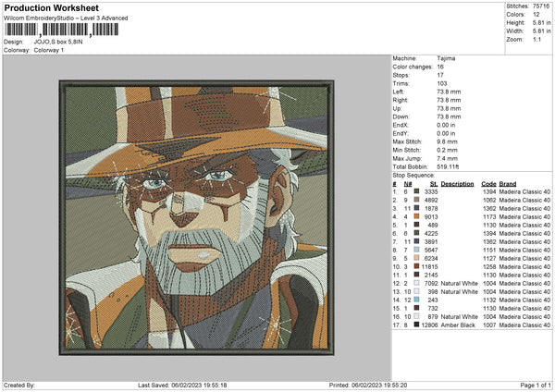Screen dimensions: 555x392
Task: Select the Tajima machine value
Action: coord(446,58)
